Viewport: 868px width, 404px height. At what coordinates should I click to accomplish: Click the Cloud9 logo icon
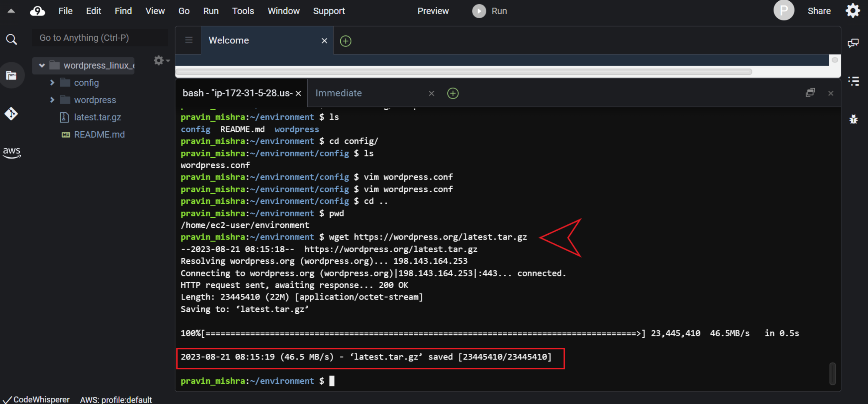(37, 11)
